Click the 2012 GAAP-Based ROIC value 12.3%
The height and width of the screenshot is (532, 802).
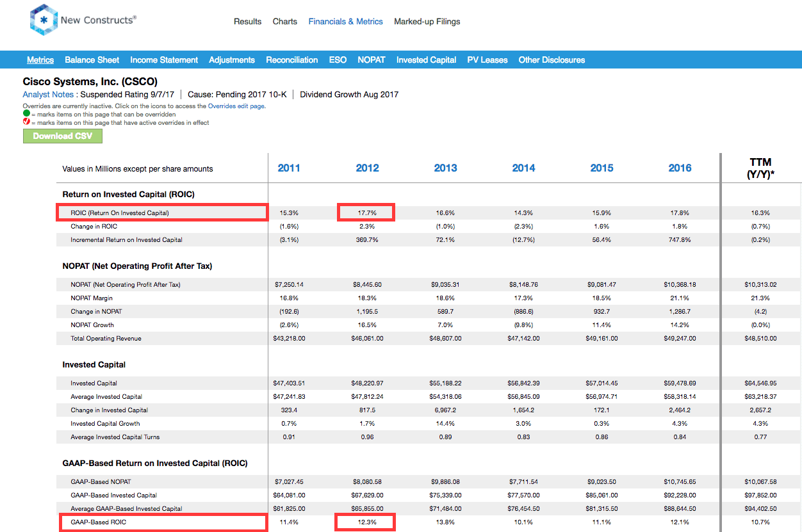click(x=367, y=522)
